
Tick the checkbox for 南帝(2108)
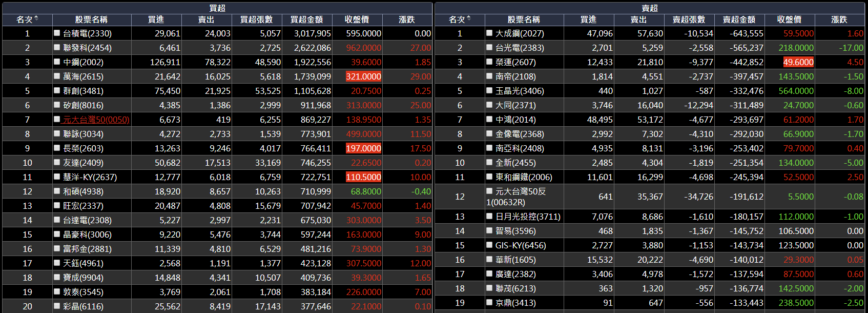point(489,76)
